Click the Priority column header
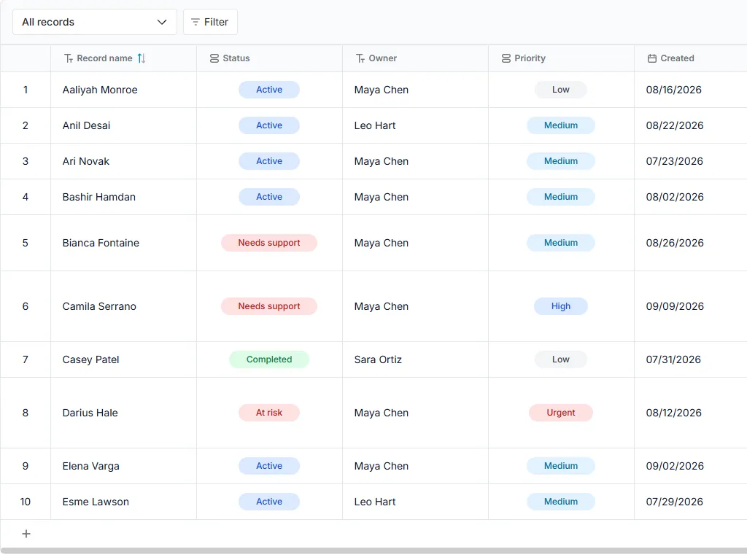Image resolution: width=747 pixels, height=560 pixels. click(x=561, y=58)
